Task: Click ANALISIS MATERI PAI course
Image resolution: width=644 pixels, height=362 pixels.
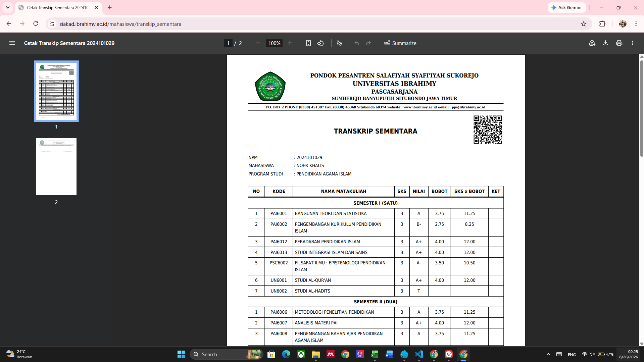Action: pyautogui.click(x=316, y=323)
